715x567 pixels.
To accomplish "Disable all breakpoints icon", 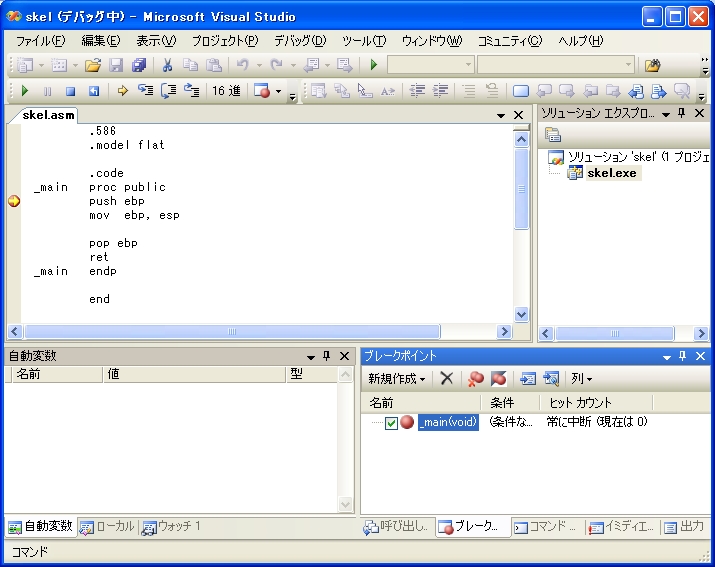I will pos(498,379).
